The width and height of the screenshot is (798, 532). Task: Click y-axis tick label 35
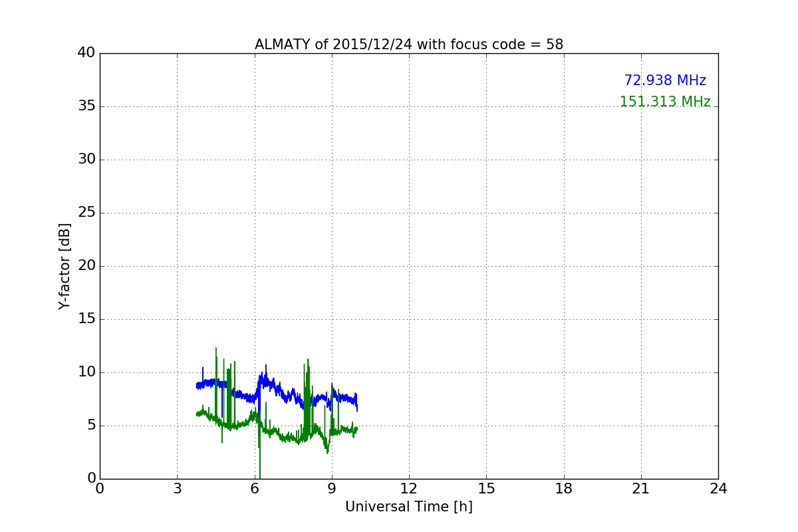coord(86,106)
